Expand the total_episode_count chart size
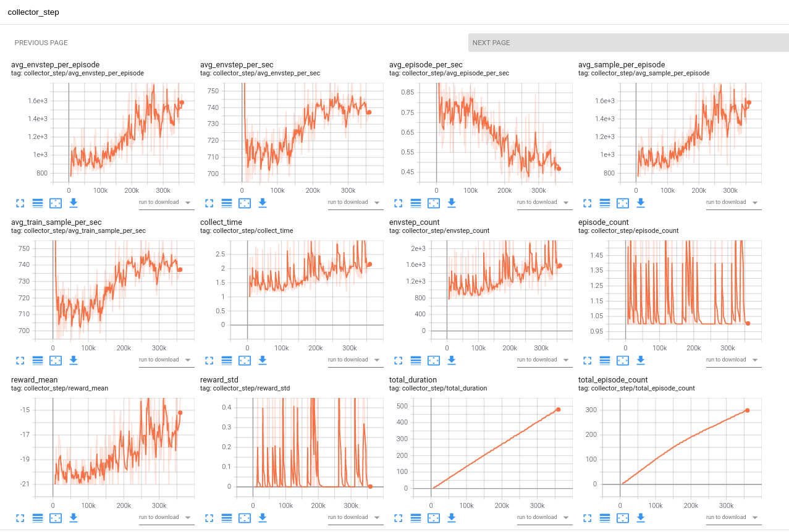The height and width of the screenshot is (532, 789). pos(587,518)
